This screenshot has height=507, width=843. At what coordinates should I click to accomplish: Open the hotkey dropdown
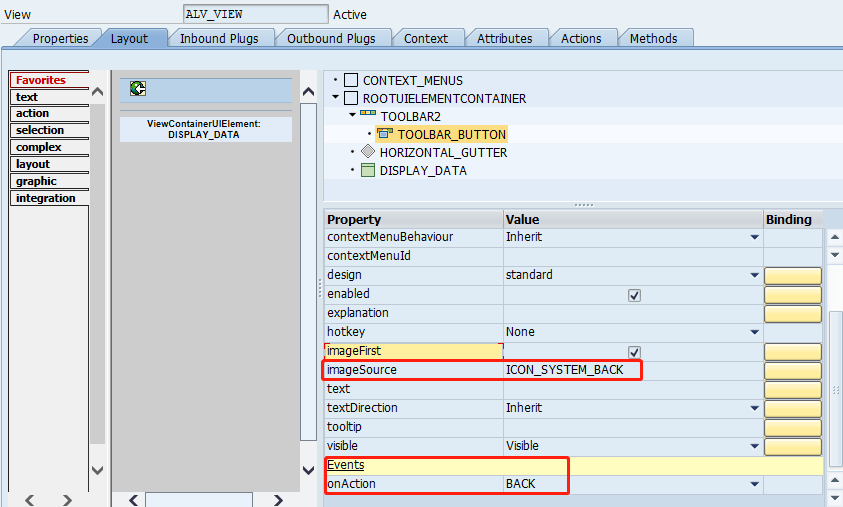click(755, 332)
